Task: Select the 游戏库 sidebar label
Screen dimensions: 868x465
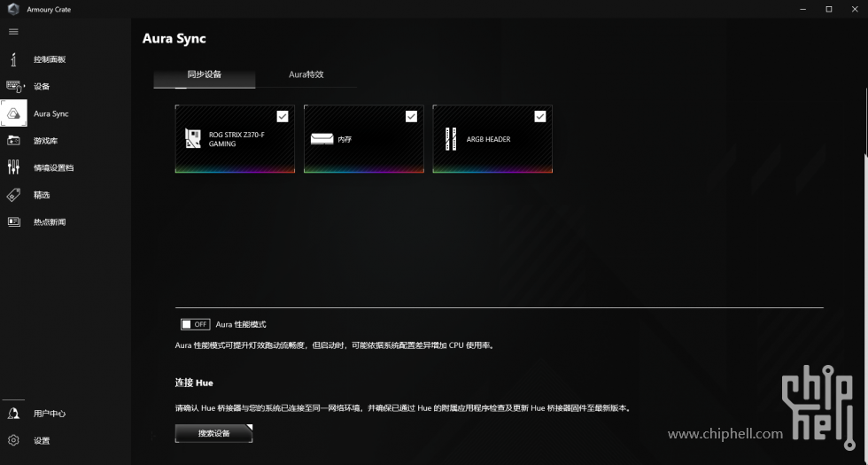Action: (x=45, y=141)
